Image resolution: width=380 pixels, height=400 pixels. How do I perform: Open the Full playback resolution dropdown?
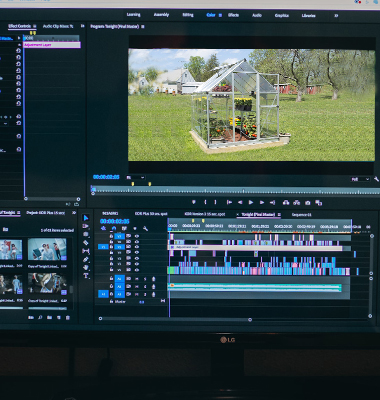(x=361, y=179)
